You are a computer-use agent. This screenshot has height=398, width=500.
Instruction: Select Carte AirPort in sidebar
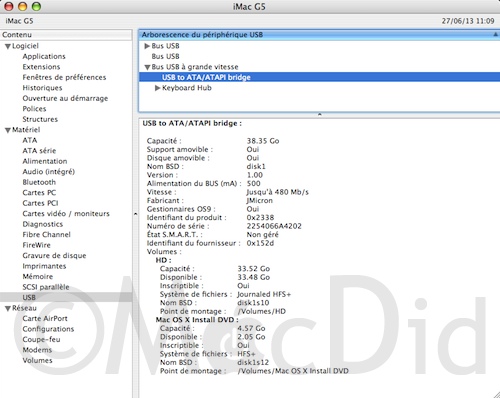click(x=45, y=319)
